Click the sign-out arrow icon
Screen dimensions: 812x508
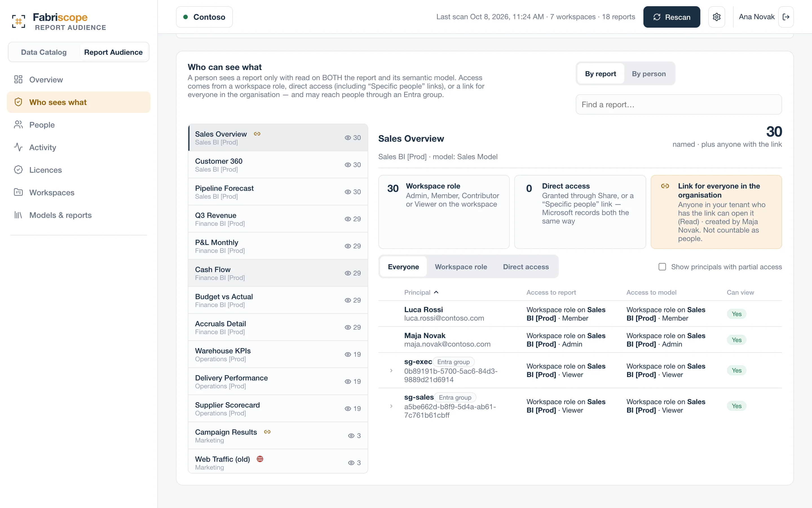tap(786, 17)
